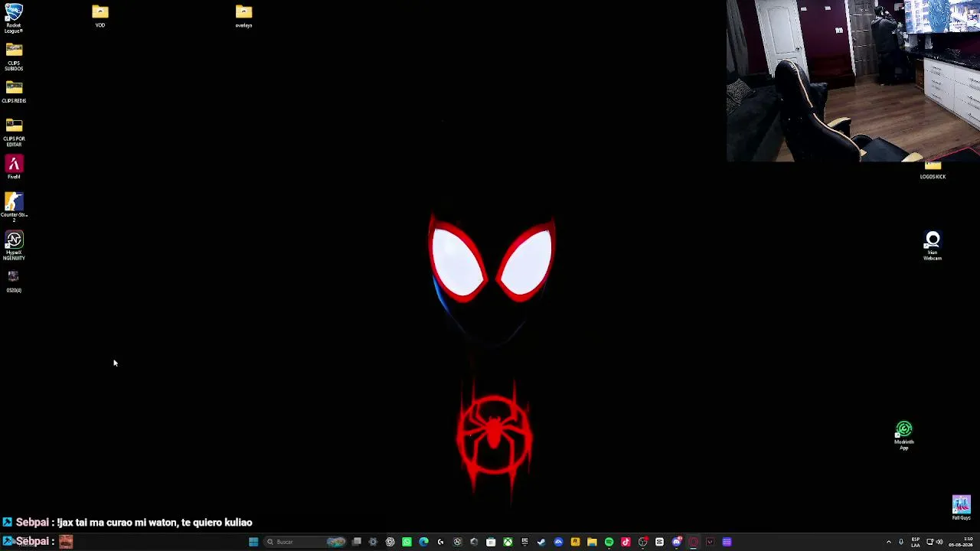
Task: Open WhatsApp from the taskbar
Action: 407,542
